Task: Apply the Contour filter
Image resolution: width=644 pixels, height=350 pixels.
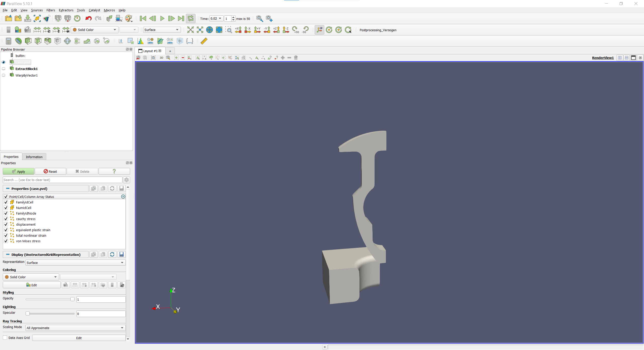Action: coord(18,41)
